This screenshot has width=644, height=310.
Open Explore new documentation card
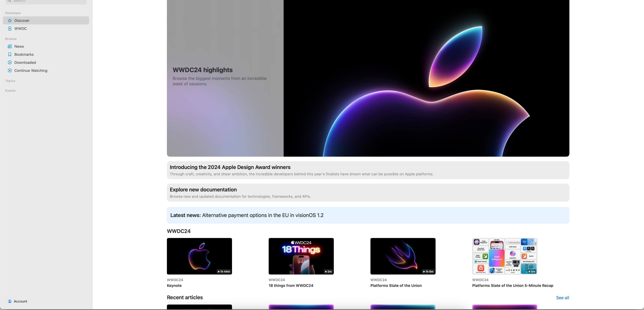click(368, 193)
